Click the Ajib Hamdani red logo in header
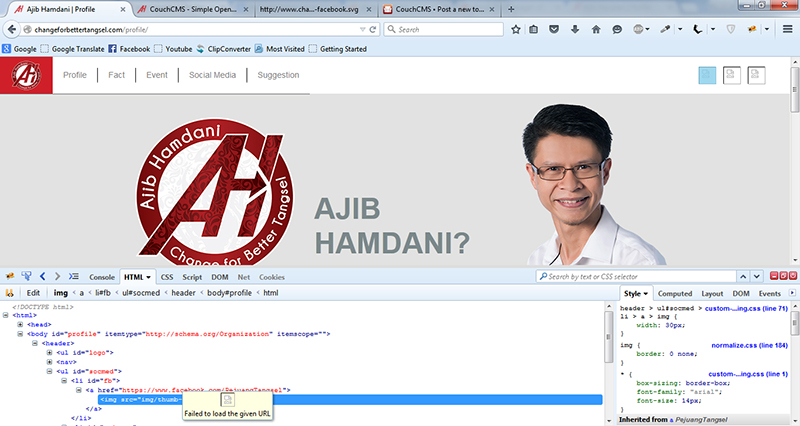 tap(26, 76)
